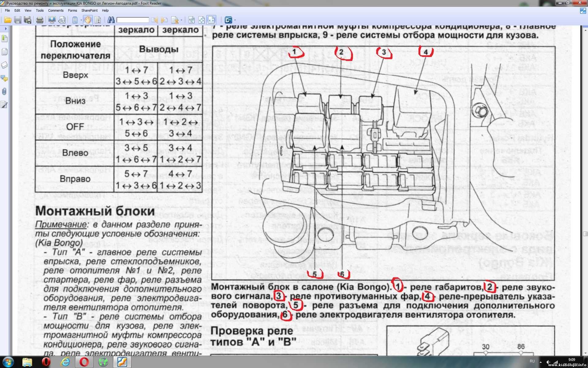The image size is (588, 368).
Task: Open the Bookmarks panel icon
Action: [4, 39]
